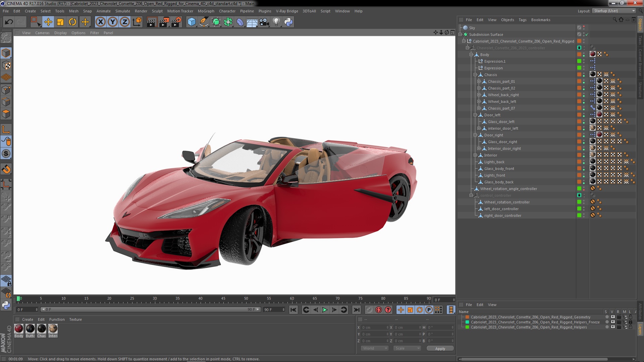Collapse the Subdivision Surface tree node

tap(460, 35)
